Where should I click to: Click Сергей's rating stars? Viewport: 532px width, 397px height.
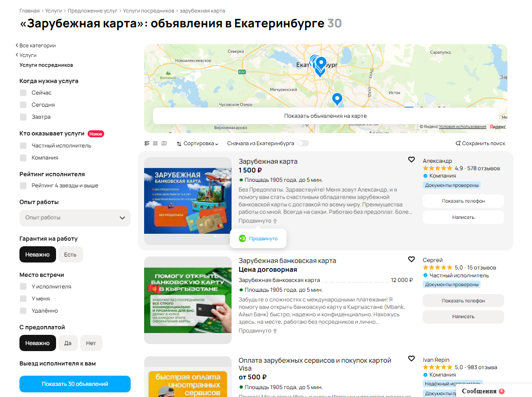tap(437, 268)
